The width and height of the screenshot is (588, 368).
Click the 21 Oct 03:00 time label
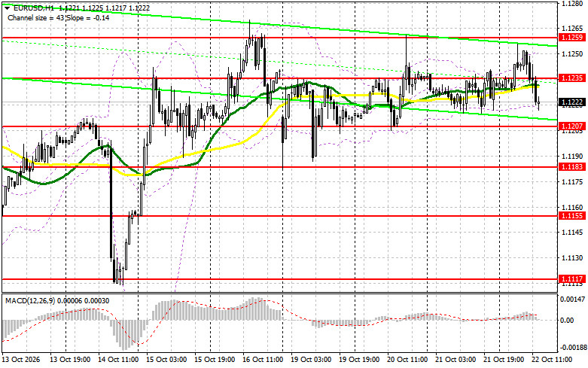pyautogui.click(x=455, y=360)
